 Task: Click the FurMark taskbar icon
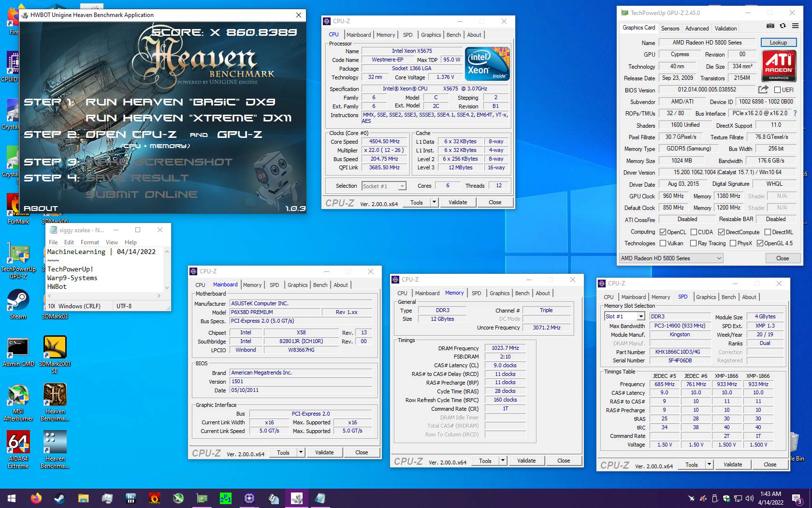[154, 498]
